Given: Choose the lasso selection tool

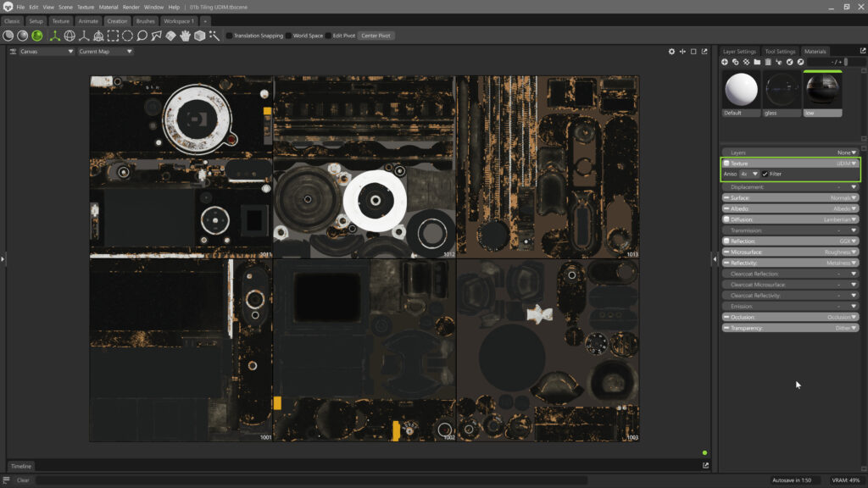Looking at the screenshot, I should pyautogui.click(x=142, y=36).
